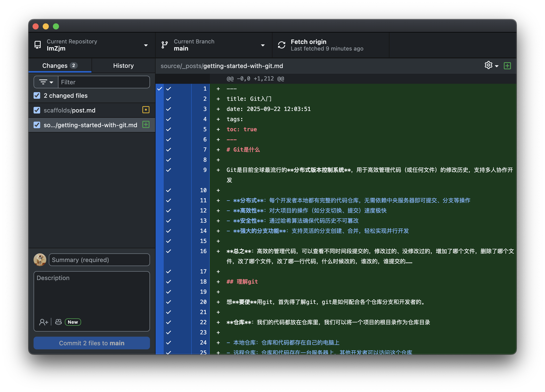Click the New badge near Copilot icon

tap(73, 322)
